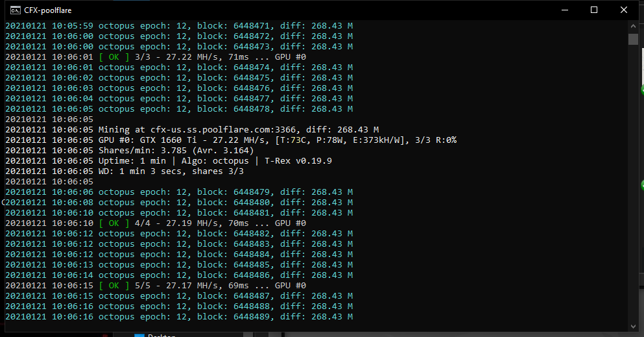This screenshot has height=337, width=644.
Task: Open the command prompt system menu icon
Action: pos(16,10)
